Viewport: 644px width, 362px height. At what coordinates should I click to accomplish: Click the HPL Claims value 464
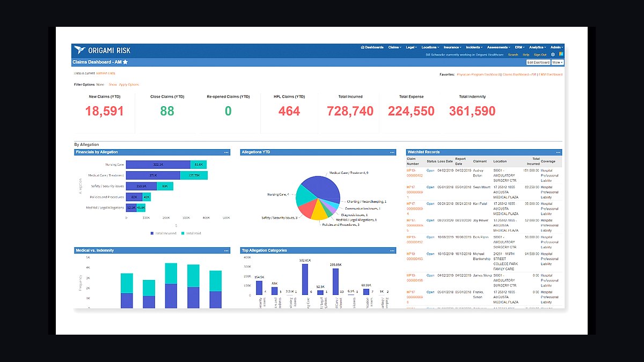point(289,111)
